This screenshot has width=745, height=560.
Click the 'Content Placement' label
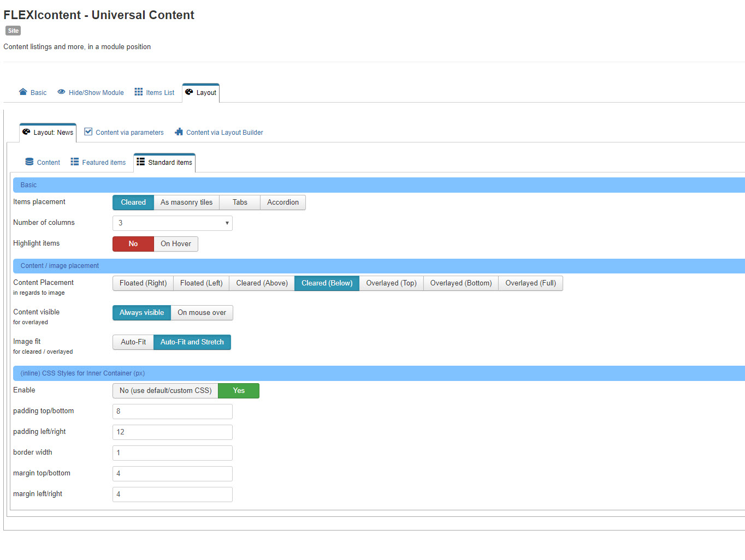point(44,283)
